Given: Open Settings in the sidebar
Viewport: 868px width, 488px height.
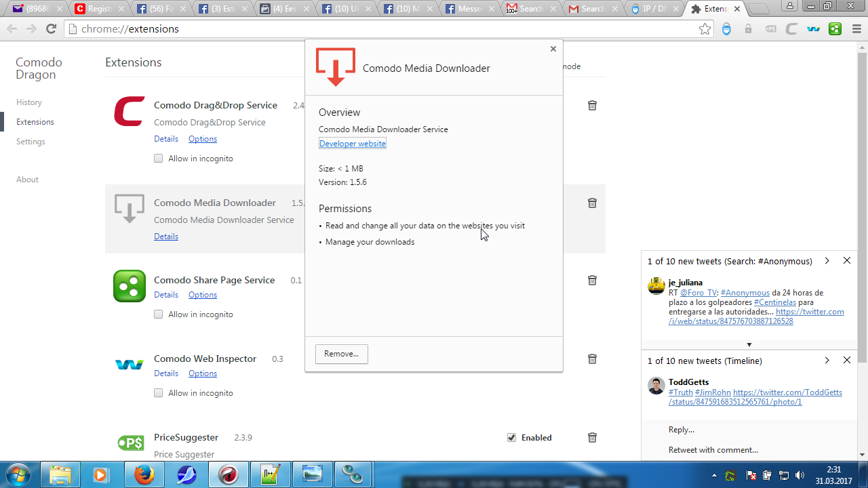Looking at the screenshot, I should 31,142.
